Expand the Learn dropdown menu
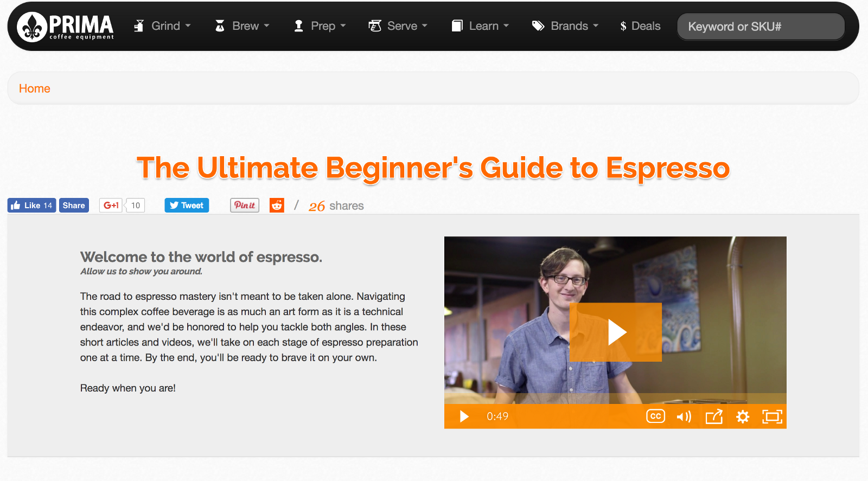 point(480,26)
